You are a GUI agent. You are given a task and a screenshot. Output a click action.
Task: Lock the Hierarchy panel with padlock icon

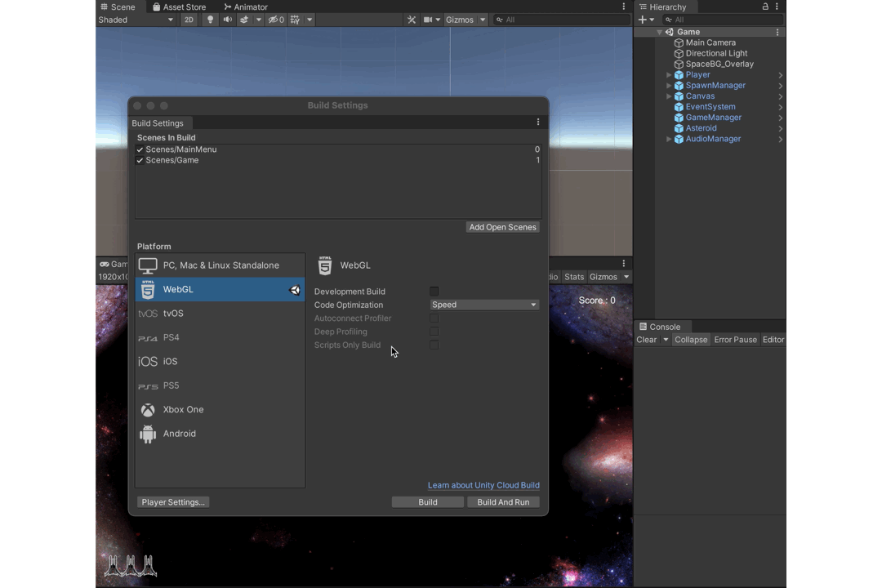[765, 7]
